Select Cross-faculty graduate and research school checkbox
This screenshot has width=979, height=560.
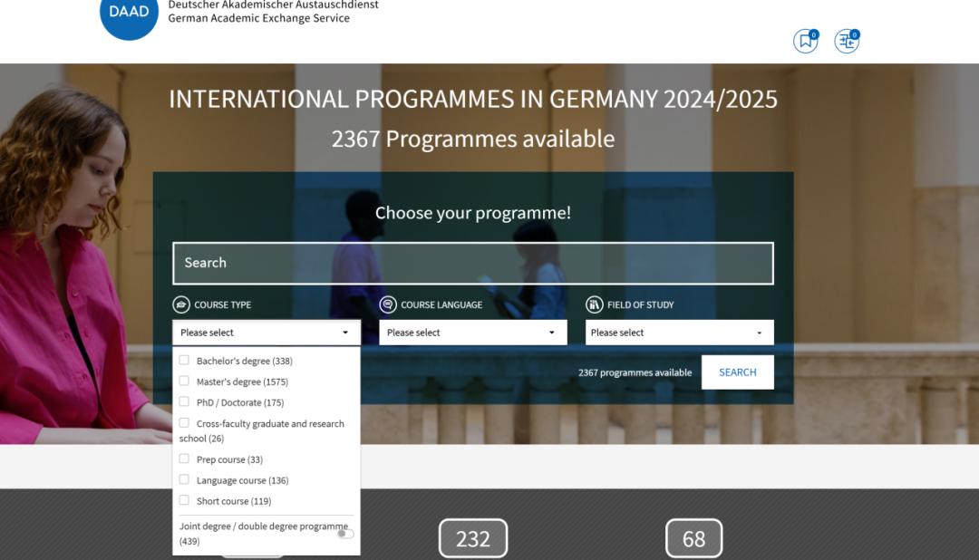tap(184, 423)
